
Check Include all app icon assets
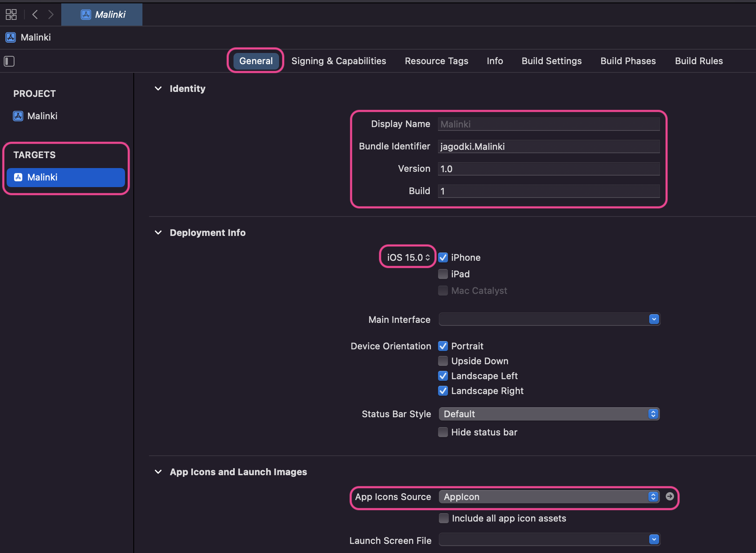click(x=444, y=518)
